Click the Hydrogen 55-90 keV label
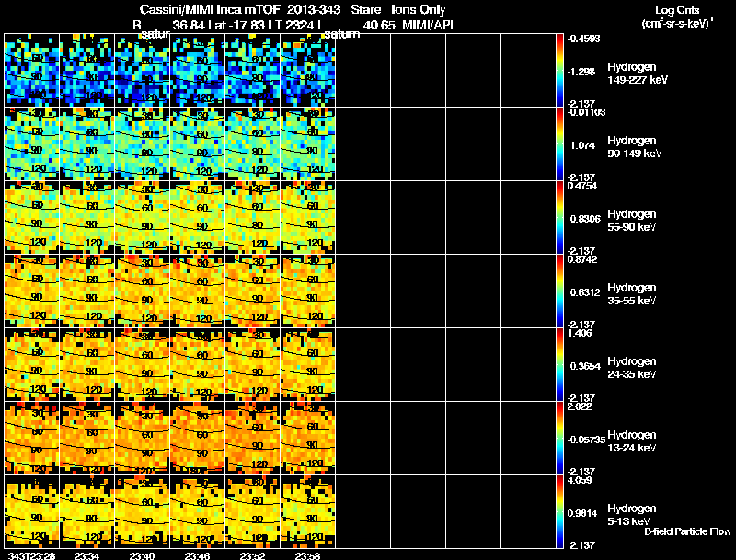Image resolution: width=736 pixels, height=560 pixels. [x=632, y=221]
